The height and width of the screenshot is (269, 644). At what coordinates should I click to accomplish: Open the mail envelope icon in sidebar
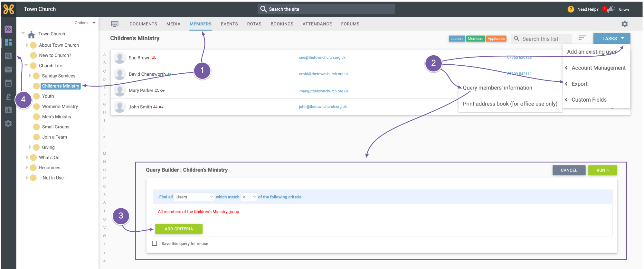pos(8,70)
